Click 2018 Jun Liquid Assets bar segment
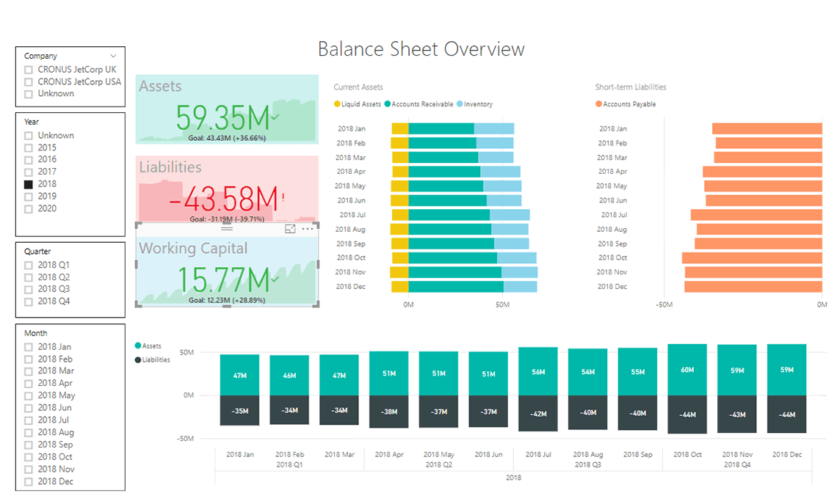The image size is (837, 504). [x=400, y=200]
